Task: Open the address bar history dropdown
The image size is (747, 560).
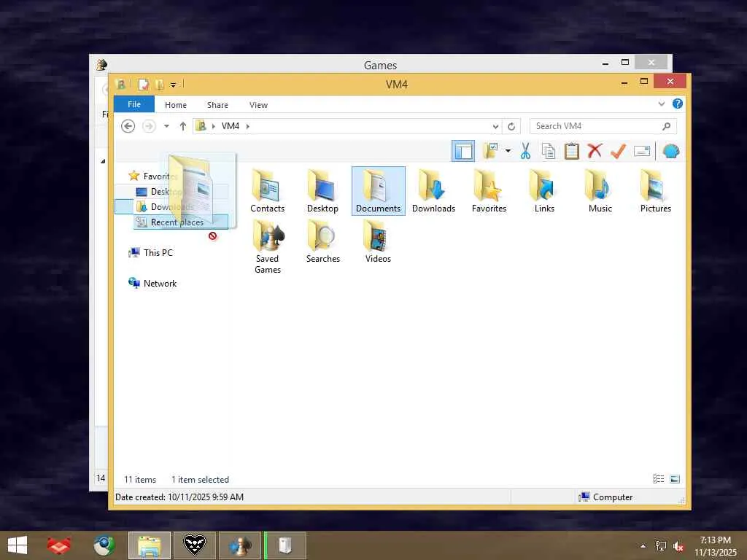Action: click(x=495, y=126)
